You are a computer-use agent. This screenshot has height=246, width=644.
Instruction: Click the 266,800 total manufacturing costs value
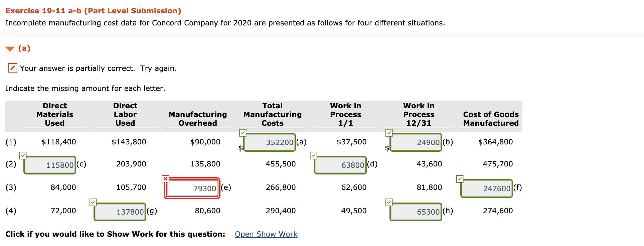tap(281, 187)
